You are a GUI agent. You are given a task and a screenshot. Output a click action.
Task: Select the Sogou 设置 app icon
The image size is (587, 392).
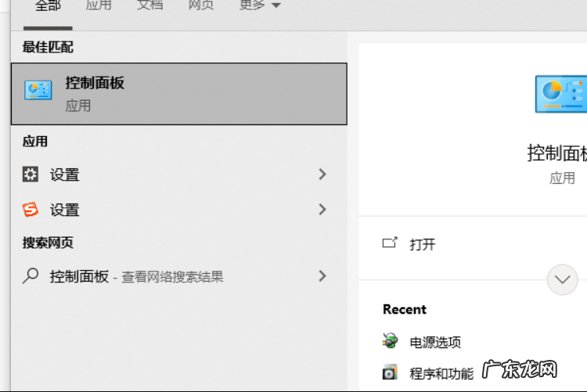31,209
